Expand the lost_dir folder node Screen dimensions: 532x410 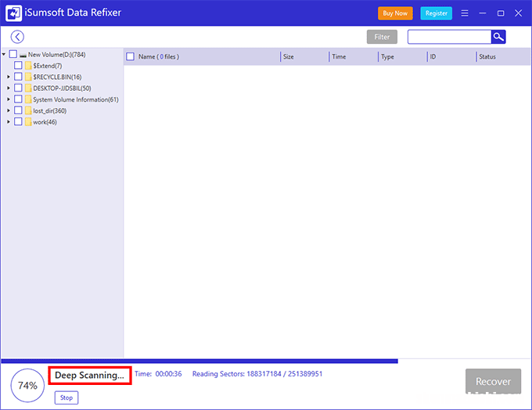point(9,111)
